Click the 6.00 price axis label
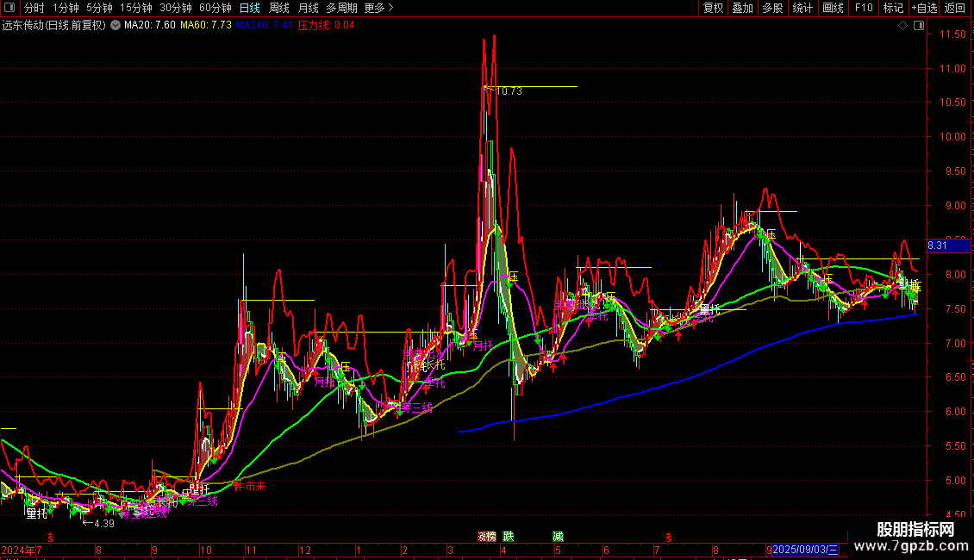 [955, 412]
